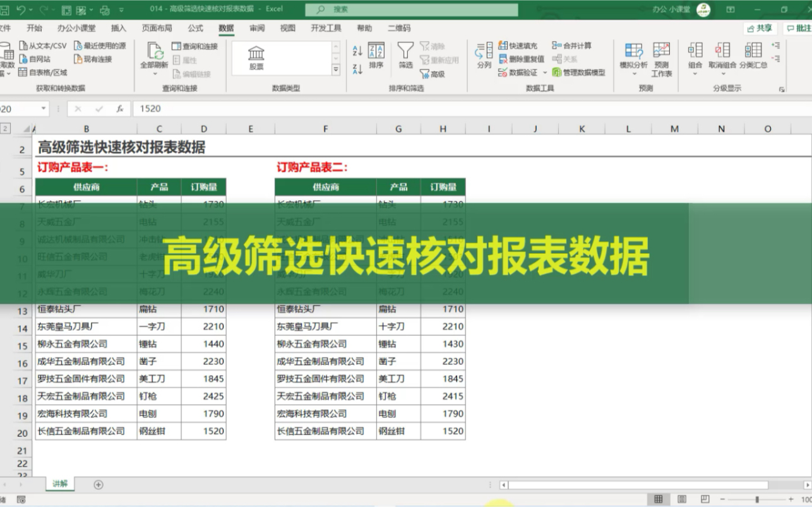Switch to Page Break Preview in status bar
812x507 pixels.
coord(705,499)
